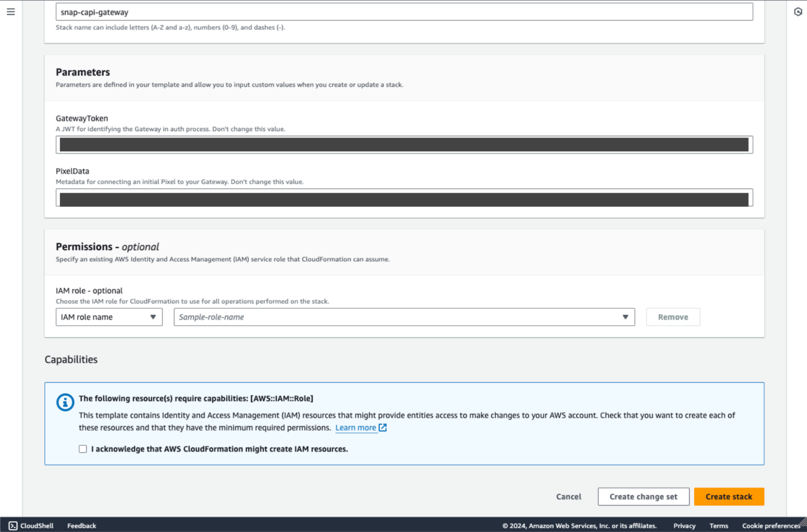The image size is (807, 532).
Task: Click the resources require capabilities notice title
Action: tap(196, 398)
